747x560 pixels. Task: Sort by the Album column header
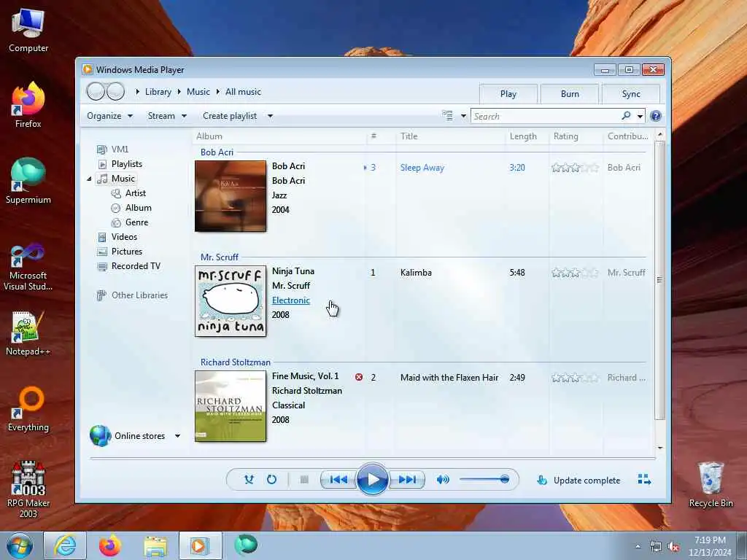point(280,136)
